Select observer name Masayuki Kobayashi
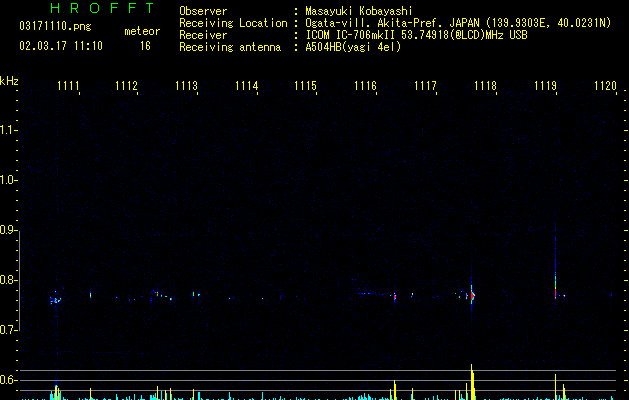 point(359,11)
